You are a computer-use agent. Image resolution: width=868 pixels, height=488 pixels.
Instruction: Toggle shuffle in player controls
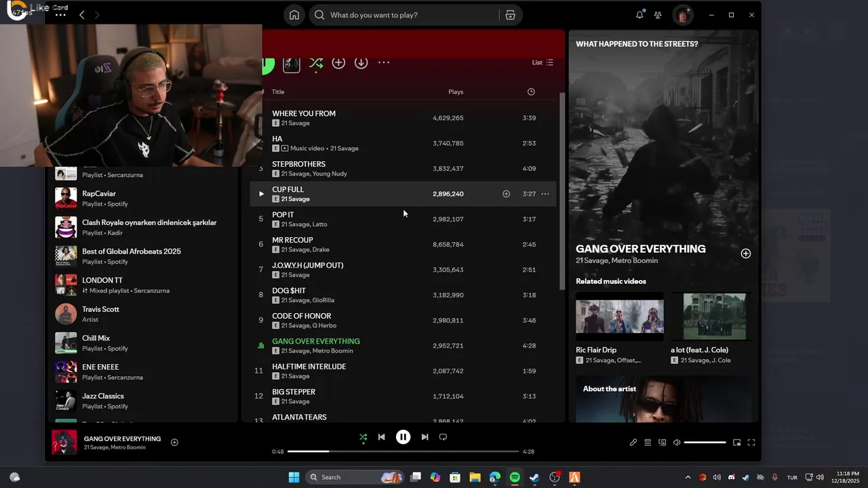[363, 437]
